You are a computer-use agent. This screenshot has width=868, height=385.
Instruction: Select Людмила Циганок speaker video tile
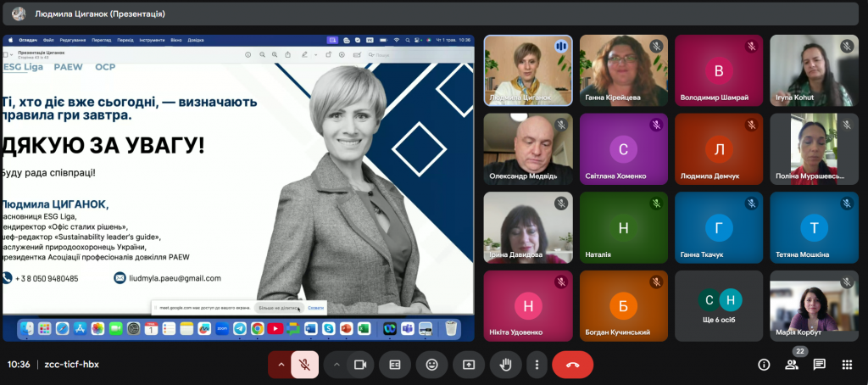tap(528, 70)
